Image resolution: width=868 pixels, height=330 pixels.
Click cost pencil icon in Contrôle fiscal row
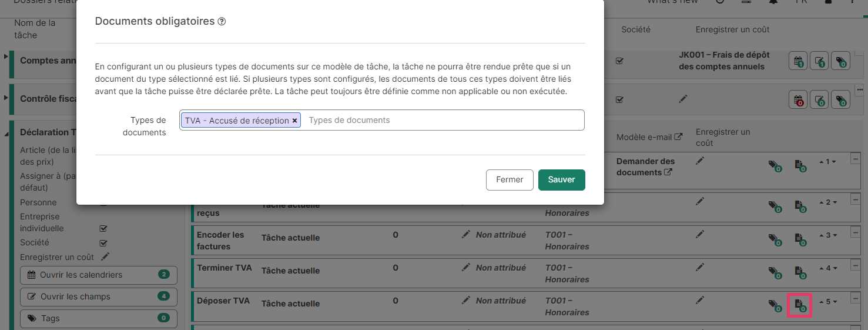(683, 99)
